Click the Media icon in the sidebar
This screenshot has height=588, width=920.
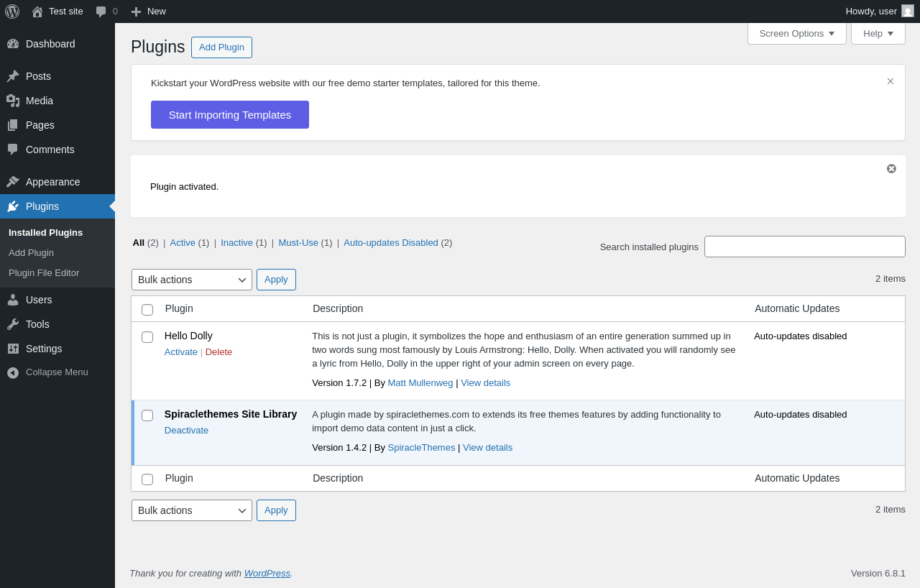(13, 101)
